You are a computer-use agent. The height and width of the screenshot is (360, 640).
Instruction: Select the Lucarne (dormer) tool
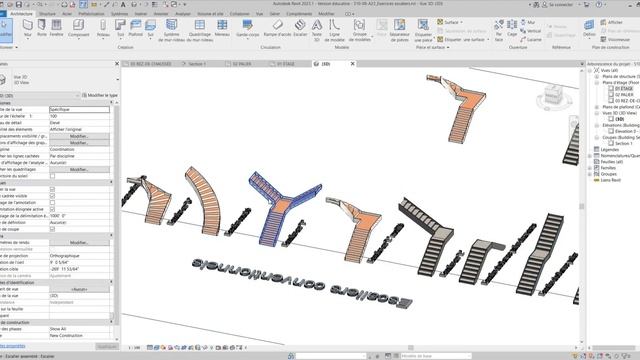(531, 40)
